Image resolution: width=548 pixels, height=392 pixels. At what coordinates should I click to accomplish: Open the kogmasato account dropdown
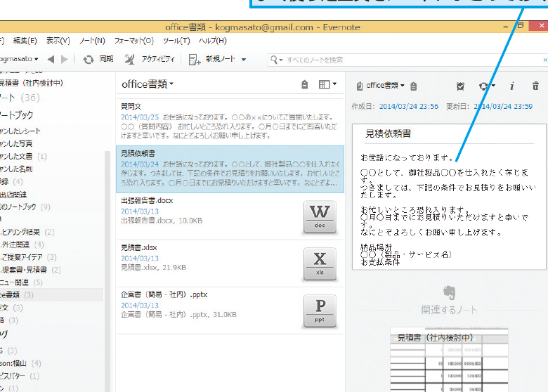[19, 59]
